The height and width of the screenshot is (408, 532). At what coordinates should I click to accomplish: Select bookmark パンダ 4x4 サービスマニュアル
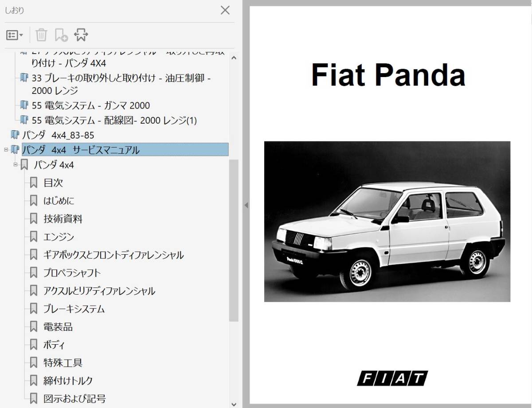click(125, 150)
